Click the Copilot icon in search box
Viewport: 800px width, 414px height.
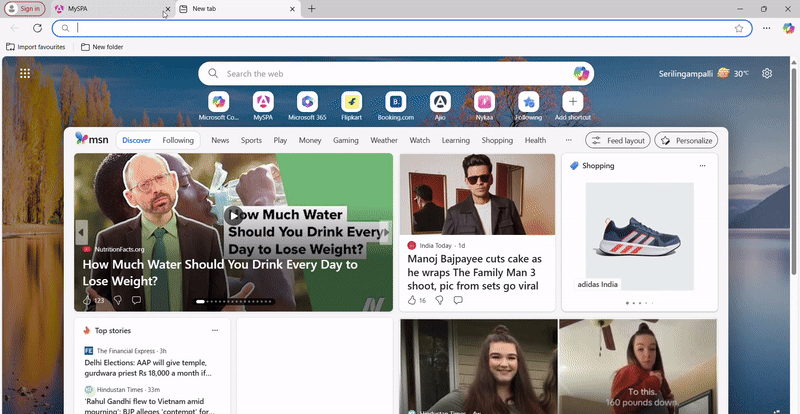tap(581, 73)
